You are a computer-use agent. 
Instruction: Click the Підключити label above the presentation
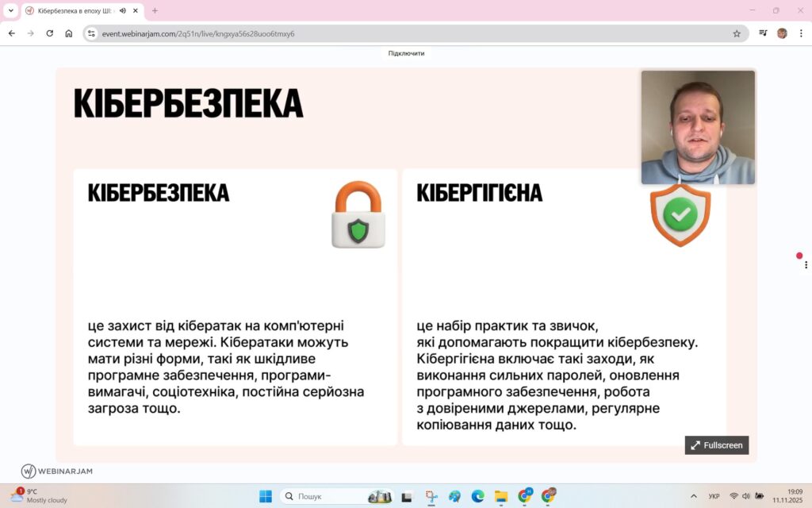point(406,53)
